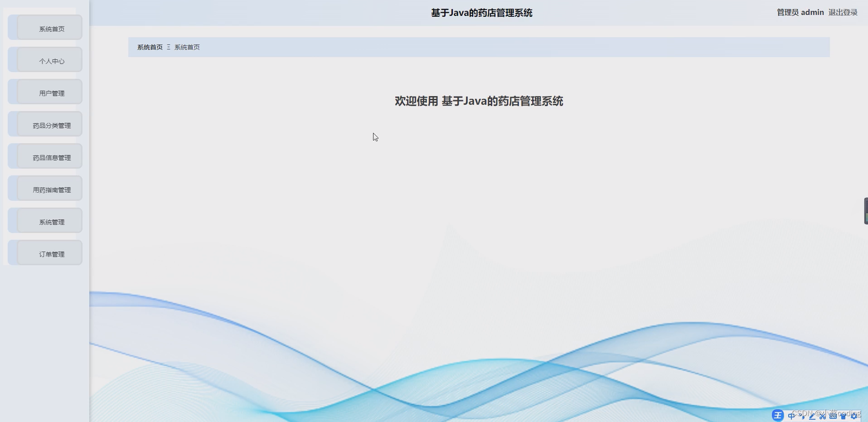The image size is (868, 422).
Task: Open the IME settings gear icon
Action: (854, 416)
